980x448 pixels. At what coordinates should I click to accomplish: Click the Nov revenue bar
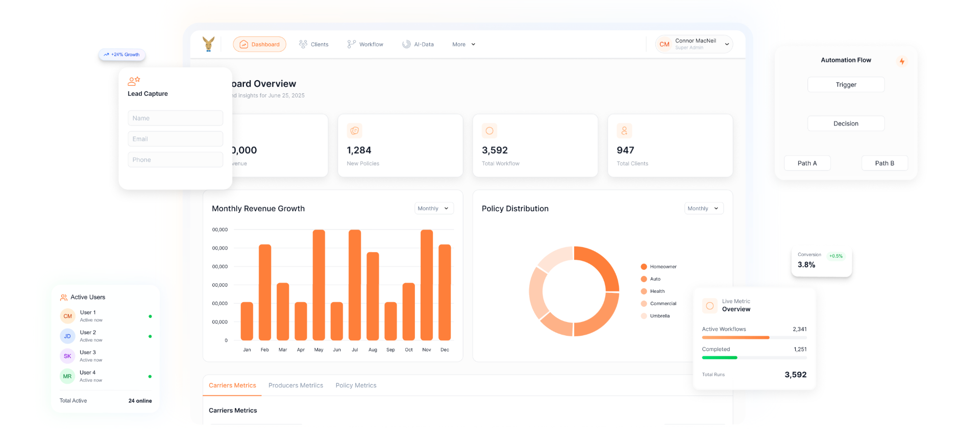427,285
